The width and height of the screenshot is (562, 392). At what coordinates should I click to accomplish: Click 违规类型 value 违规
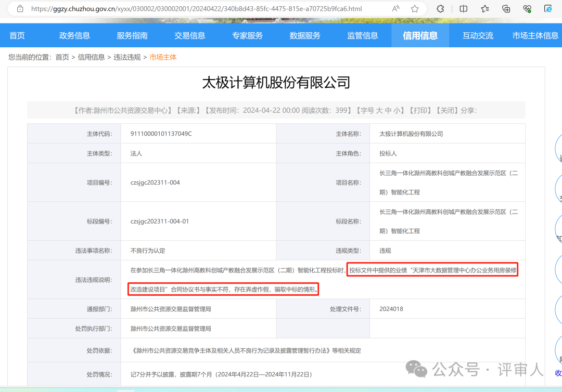[385, 251]
